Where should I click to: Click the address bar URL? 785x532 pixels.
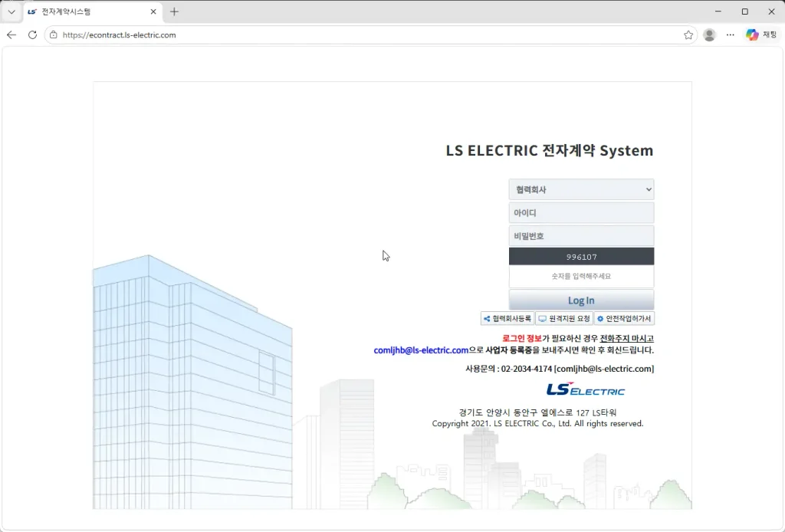pyautogui.click(x=119, y=35)
